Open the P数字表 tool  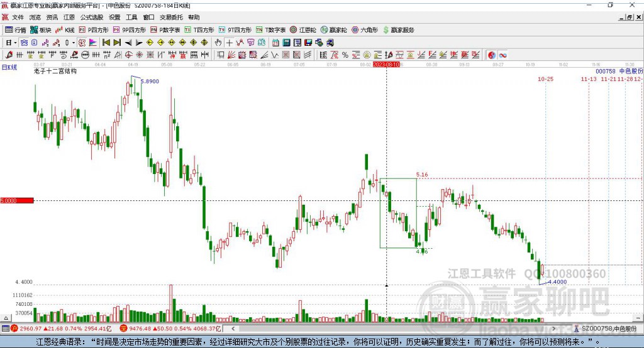click(165, 30)
